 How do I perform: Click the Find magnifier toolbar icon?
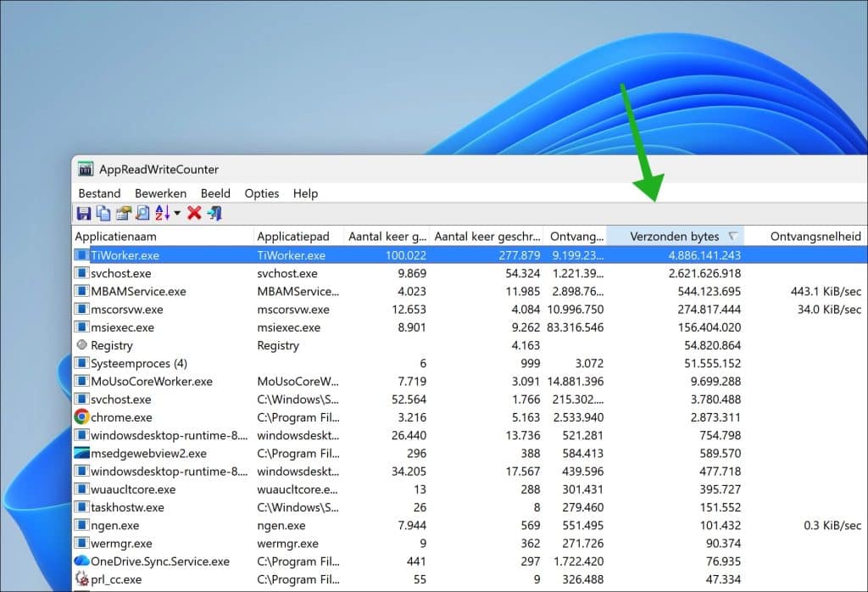[142, 213]
